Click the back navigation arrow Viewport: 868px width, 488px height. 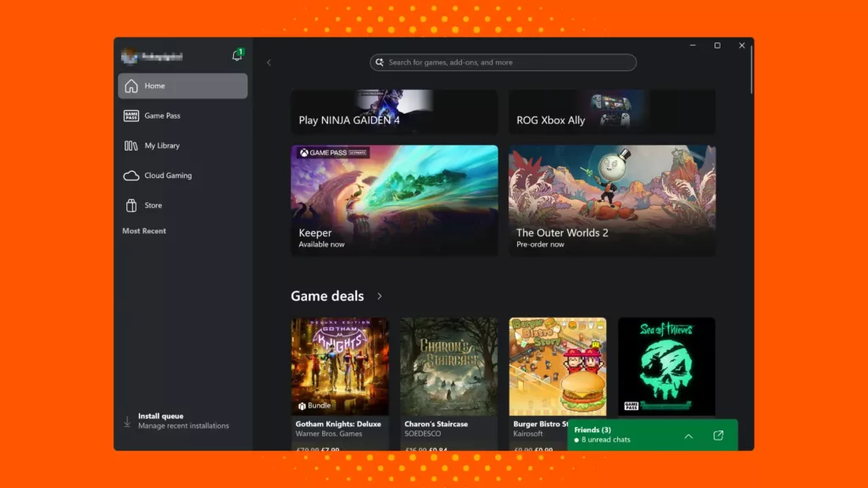(269, 62)
